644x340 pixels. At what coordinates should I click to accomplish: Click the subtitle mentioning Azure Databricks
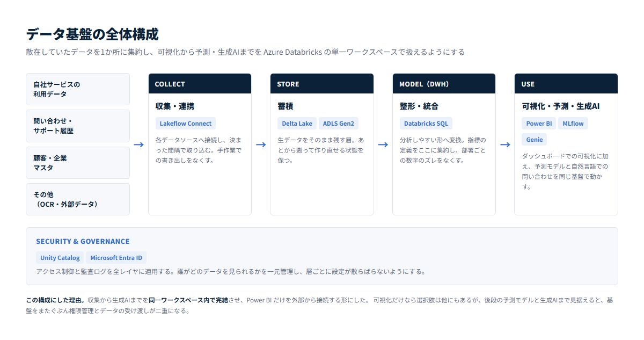click(x=245, y=52)
